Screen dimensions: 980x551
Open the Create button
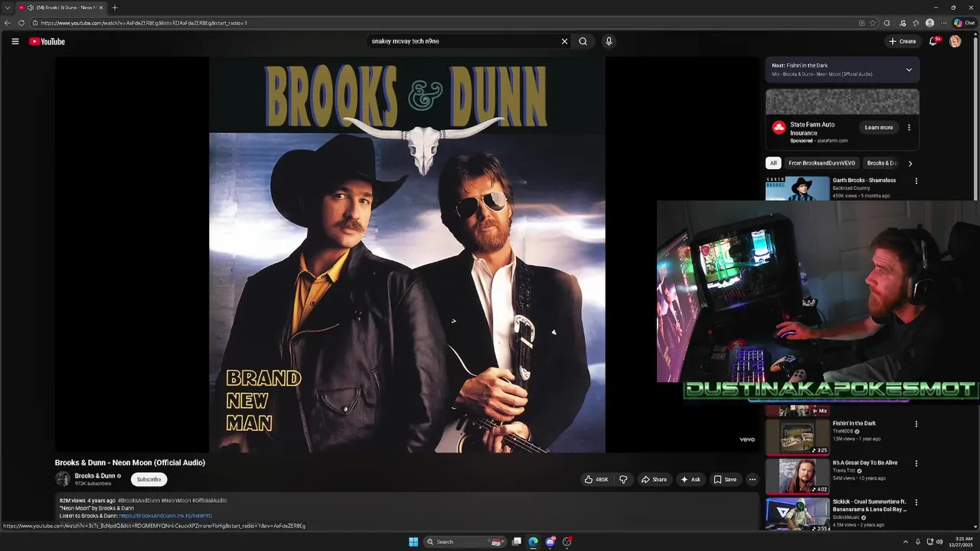pos(903,41)
